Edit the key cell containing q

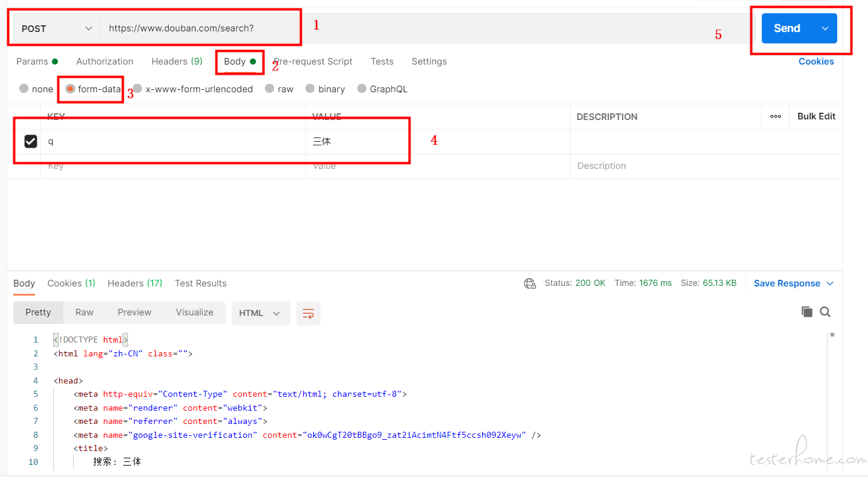click(x=173, y=142)
